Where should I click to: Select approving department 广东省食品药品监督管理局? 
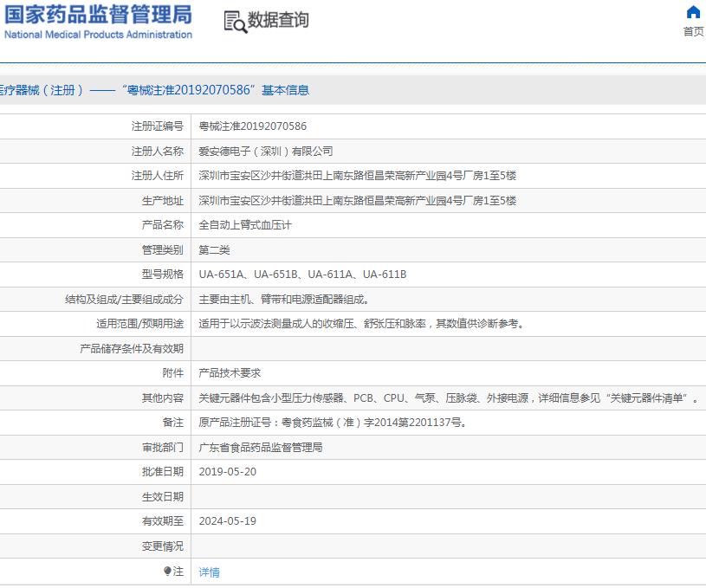pyautogui.click(x=261, y=448)
